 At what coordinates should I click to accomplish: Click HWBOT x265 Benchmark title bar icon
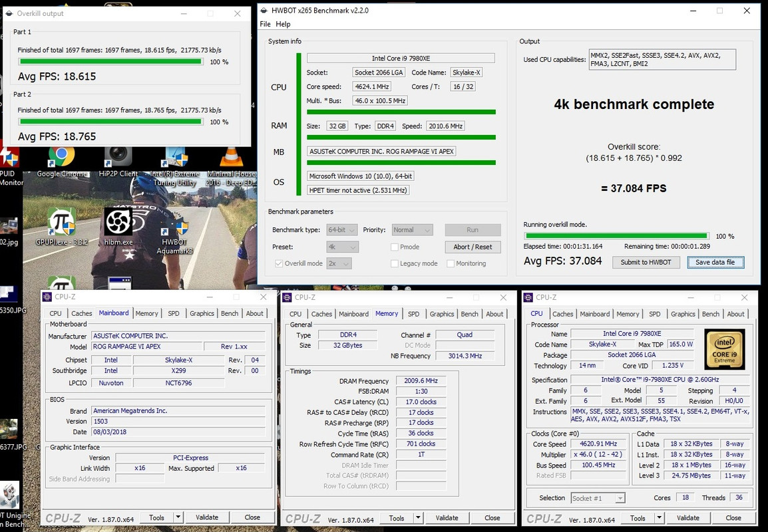click(264, 10)
